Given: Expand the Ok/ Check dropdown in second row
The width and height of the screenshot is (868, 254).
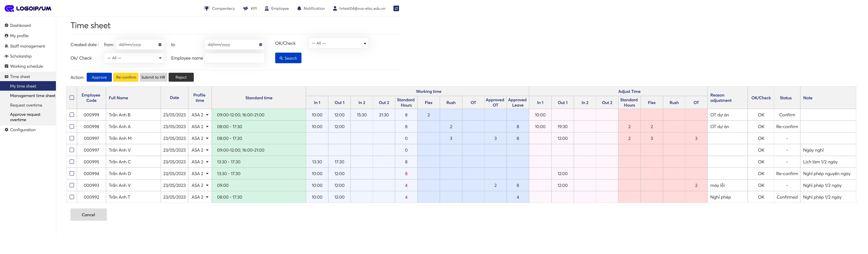Looking at the screenshot, I should point(134,58).
